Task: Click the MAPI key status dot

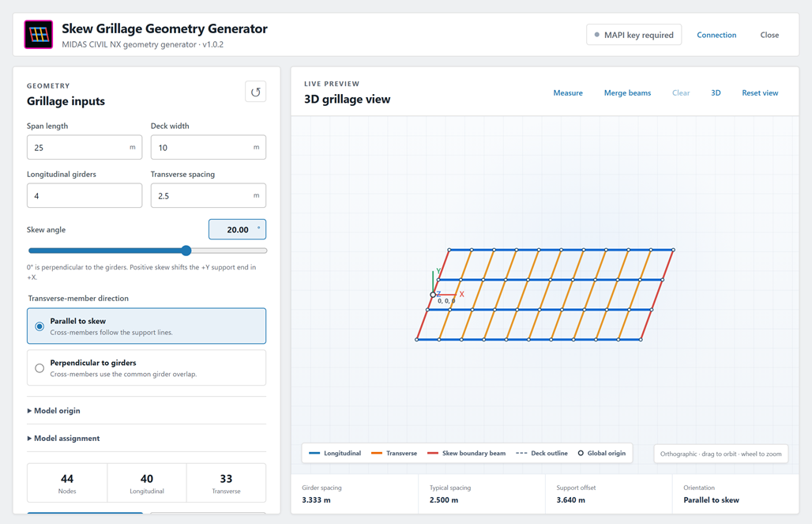Action: [597, 35]
